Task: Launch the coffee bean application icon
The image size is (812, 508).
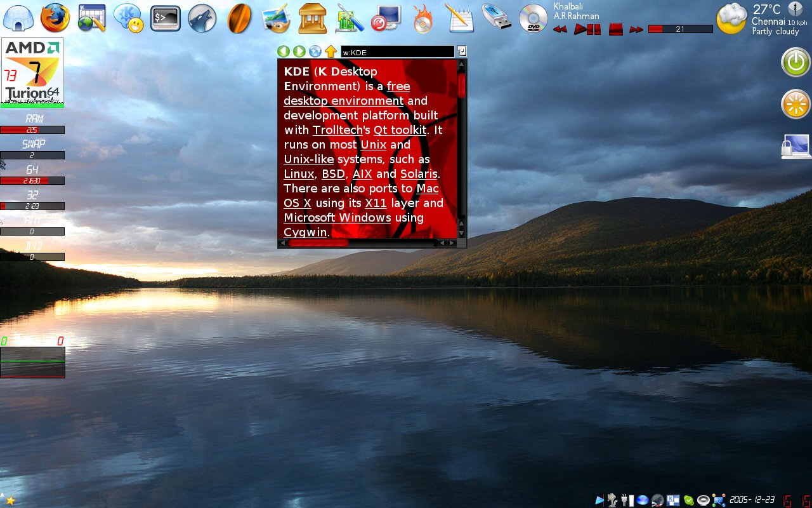Action: point(239,18)
